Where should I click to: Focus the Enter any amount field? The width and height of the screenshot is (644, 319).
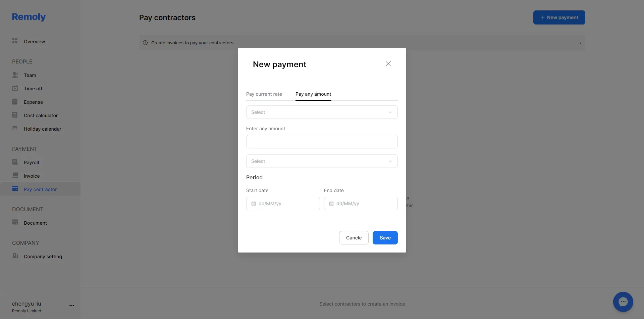[x=322, y=142]
